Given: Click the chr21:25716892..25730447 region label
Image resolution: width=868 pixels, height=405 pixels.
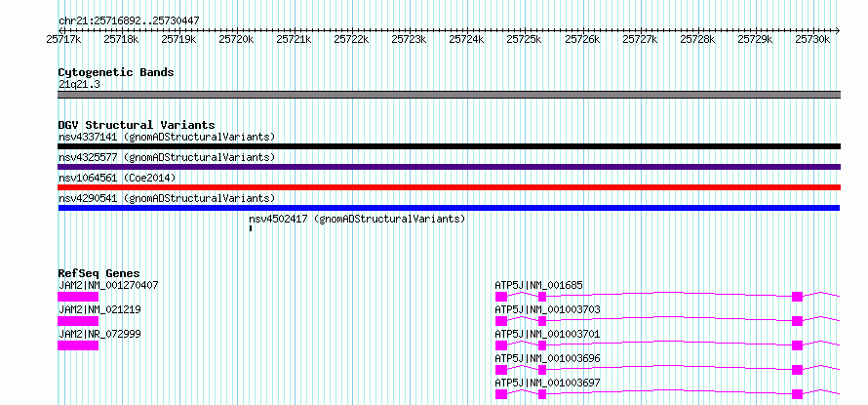Looking at the screenshot, I should pyautogui.click(x=129, y=20).
